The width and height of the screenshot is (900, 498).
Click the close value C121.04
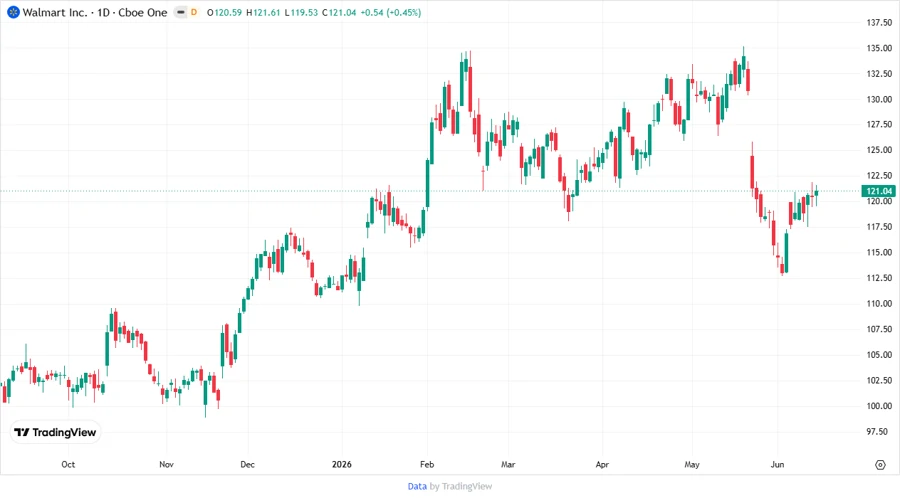click(339, 12)
